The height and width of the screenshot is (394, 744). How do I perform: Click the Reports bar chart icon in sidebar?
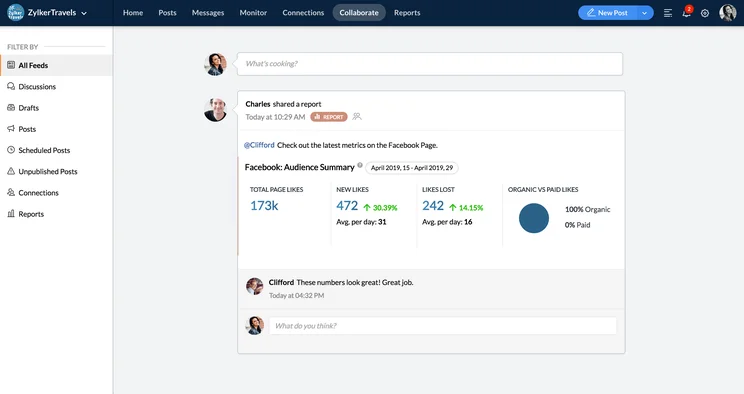point(11,214)
